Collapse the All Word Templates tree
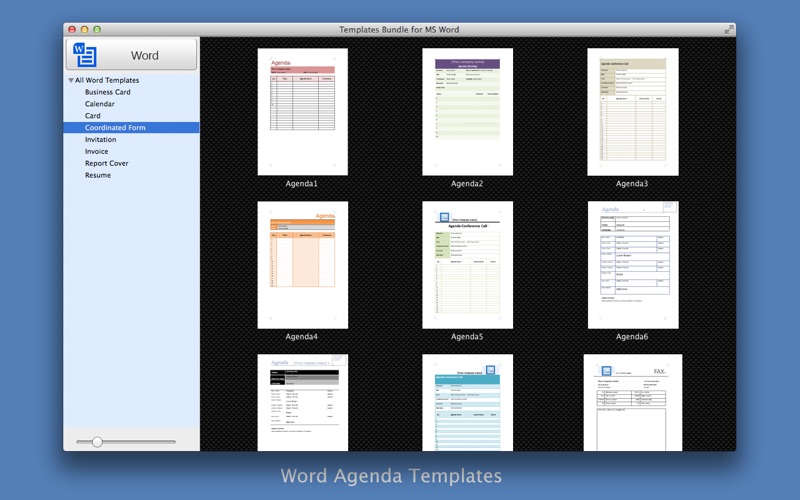The height and width of the screenshot is (500, 800). pyautogui.click(x=71, y=80)
